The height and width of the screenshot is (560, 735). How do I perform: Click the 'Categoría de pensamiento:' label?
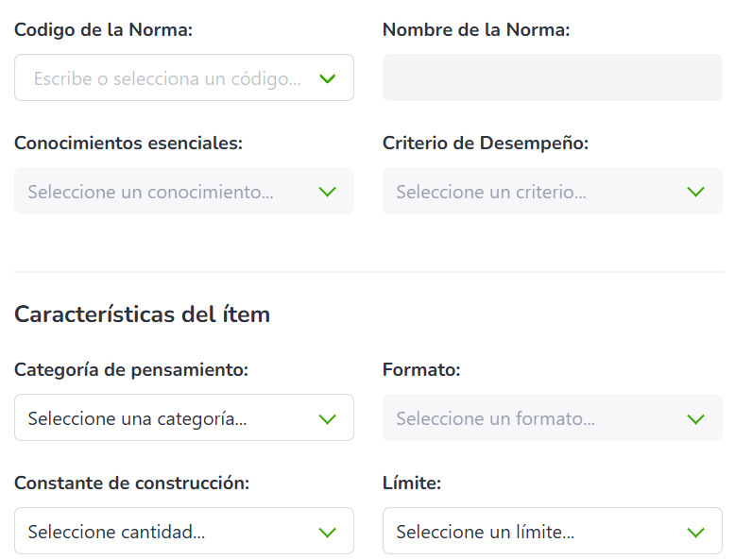[x=131, y=370]
